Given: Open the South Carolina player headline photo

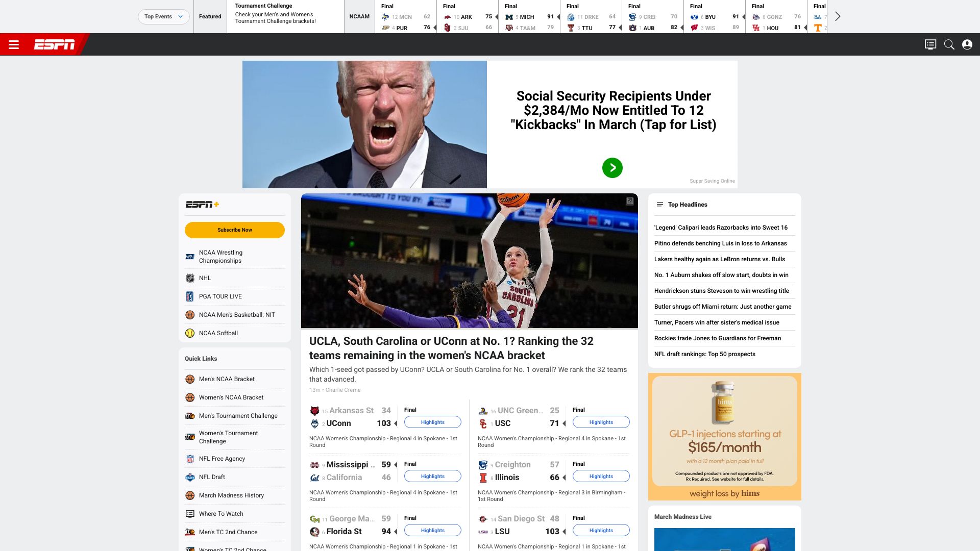Looking at the screenshot, I should tap(469, 261).
